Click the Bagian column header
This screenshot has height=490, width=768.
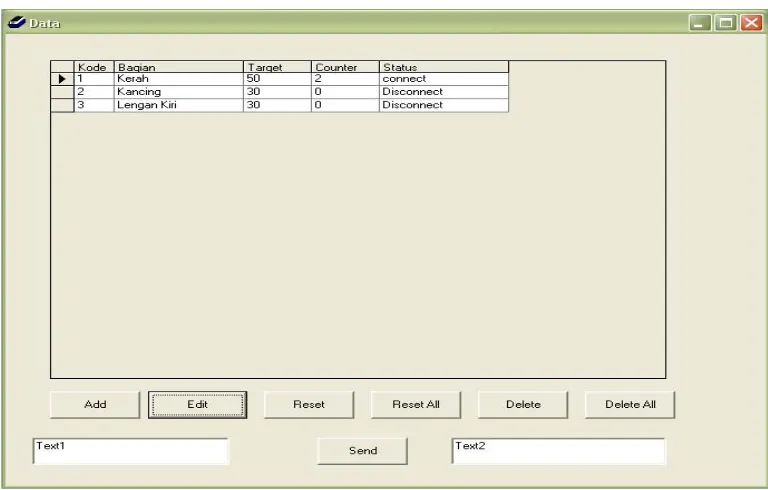pyautogui.click(x=179, y=67)
